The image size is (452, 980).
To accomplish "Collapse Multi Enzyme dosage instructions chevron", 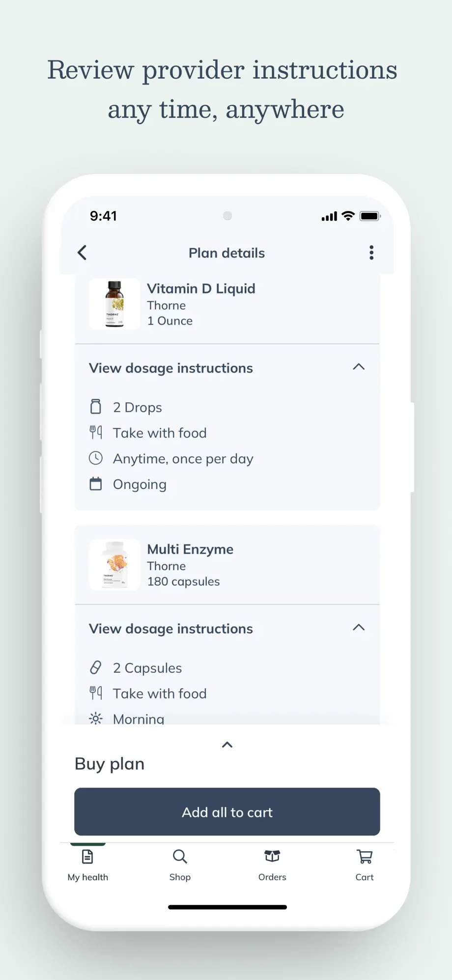I will pos(359,628).
